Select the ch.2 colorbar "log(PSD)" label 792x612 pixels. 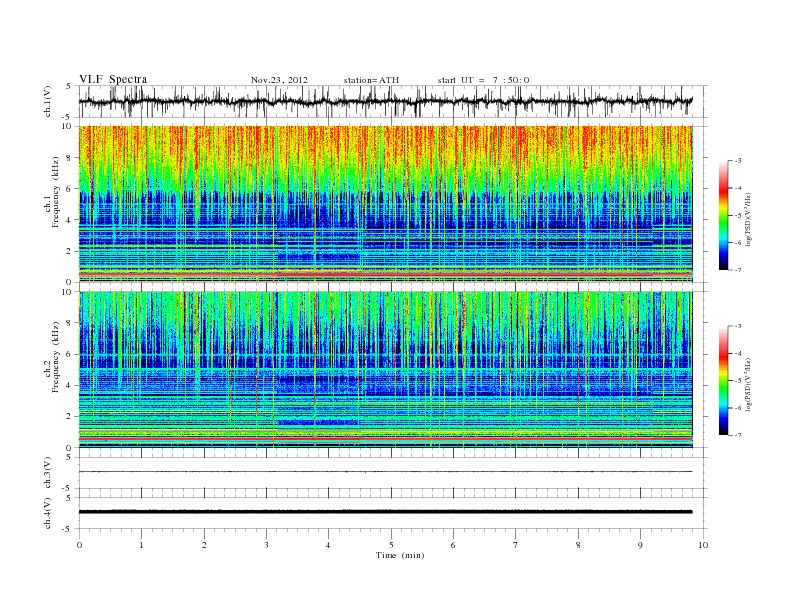[x=748, y=385]
